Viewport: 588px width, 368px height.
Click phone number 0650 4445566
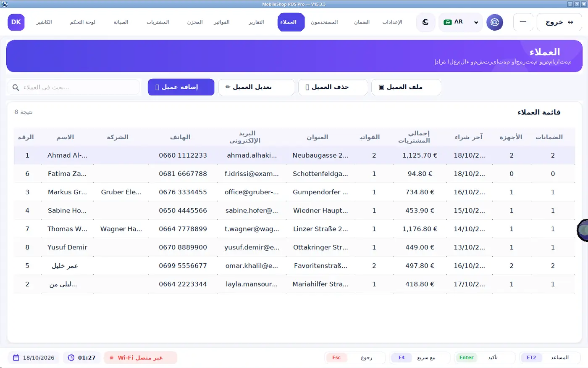coord(183,211)
